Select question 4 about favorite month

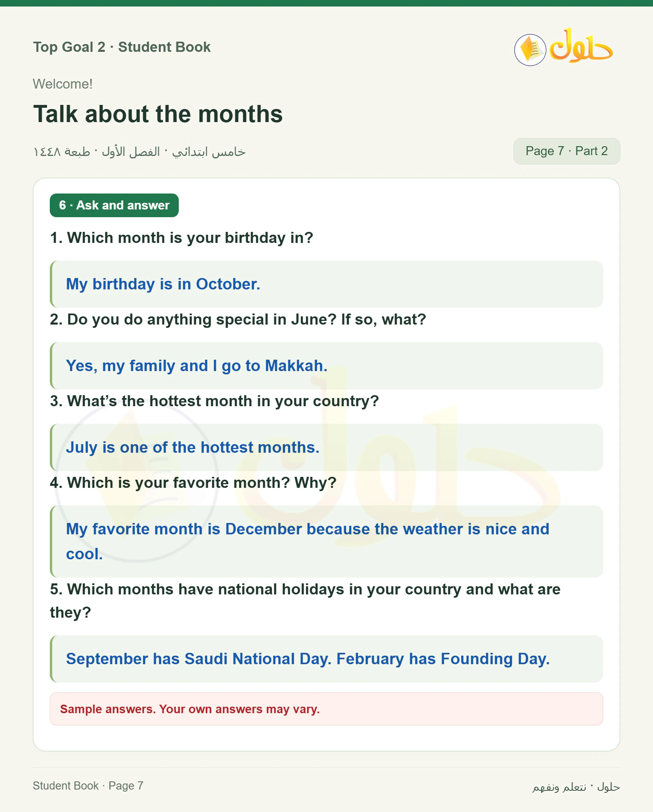pyautogui.click(x=193, y=483)
